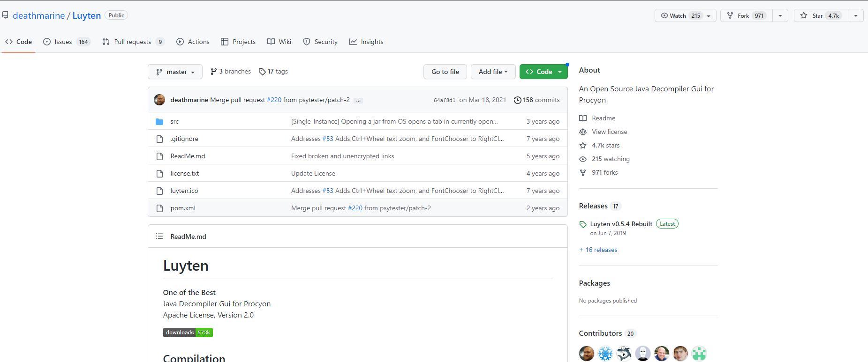View the 215 watching link
Viewport: 868px width, 362px height.
pyautogui.click(x=604, y=159)
